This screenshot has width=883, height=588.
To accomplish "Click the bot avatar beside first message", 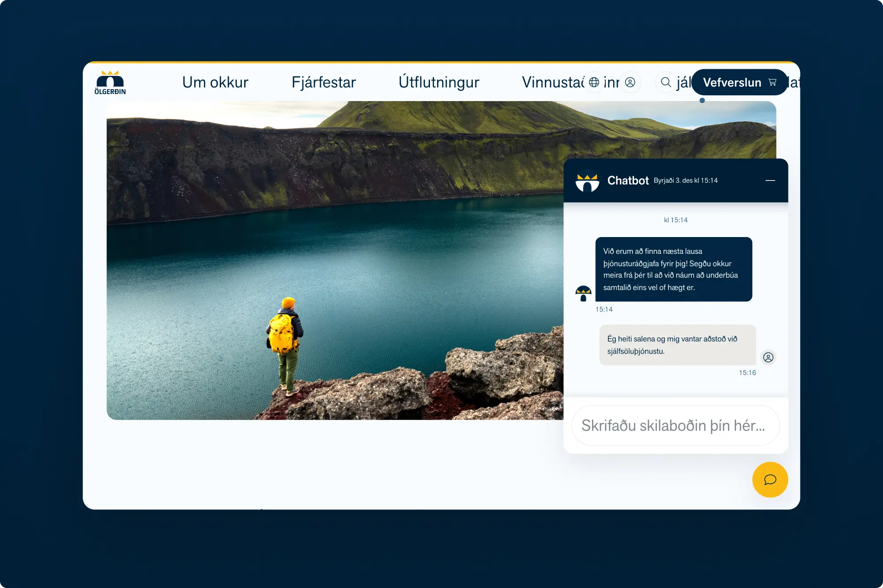I will click(583, 293).
